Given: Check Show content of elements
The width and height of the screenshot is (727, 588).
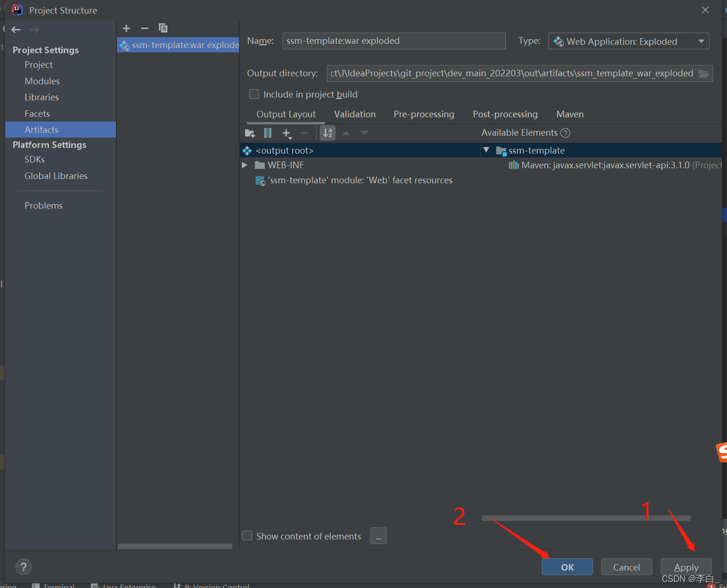Looking at the screenshot, I should (x=247, y=536).
